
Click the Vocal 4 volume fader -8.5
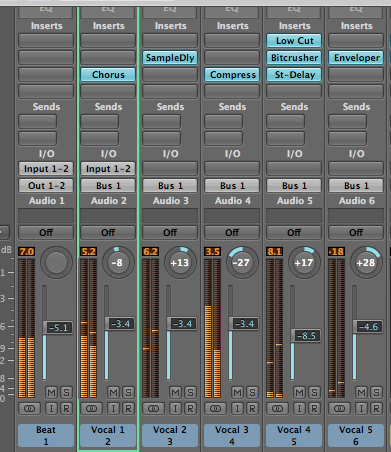305,335
